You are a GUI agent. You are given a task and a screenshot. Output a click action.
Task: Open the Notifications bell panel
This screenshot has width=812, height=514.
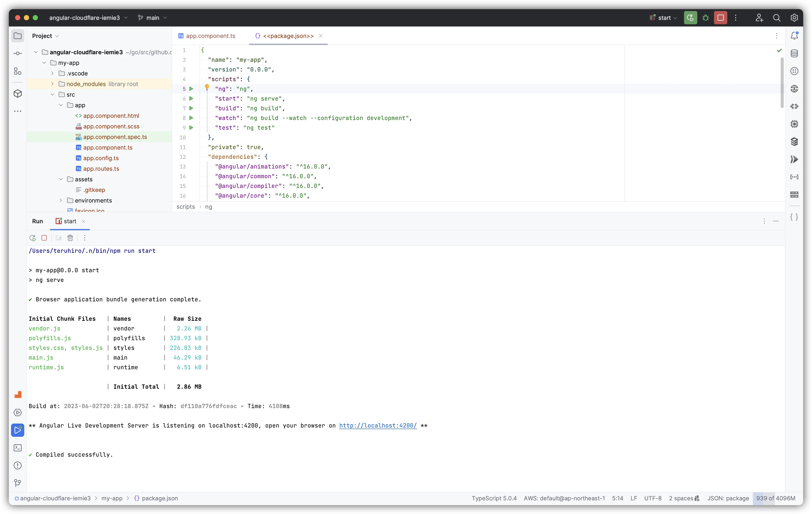coord(794,36)
